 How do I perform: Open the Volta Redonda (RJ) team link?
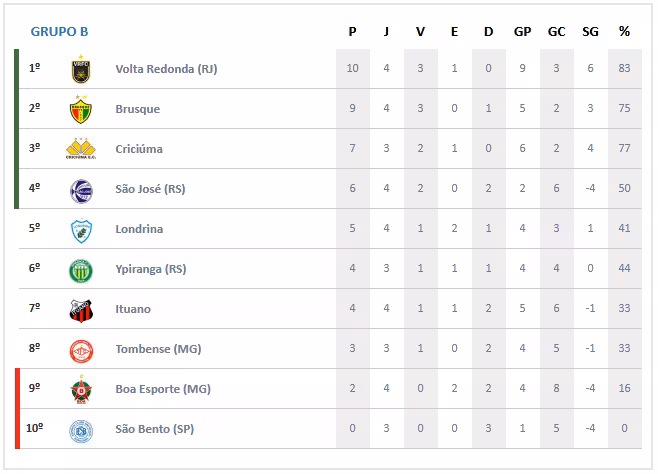pos(166,69)
